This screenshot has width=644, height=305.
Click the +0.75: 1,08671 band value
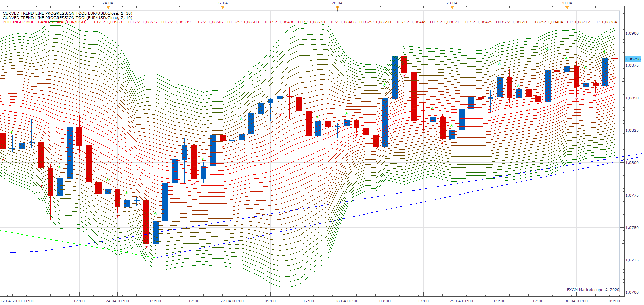444,22
